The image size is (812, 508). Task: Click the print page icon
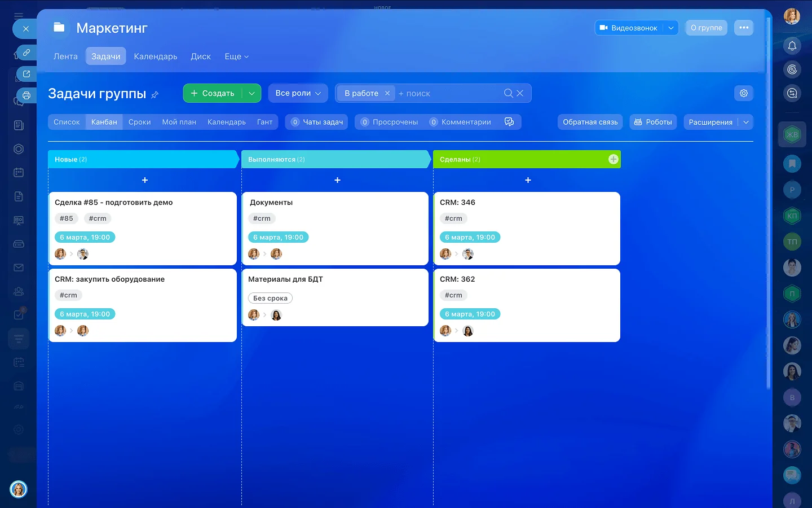click(26, 95)
